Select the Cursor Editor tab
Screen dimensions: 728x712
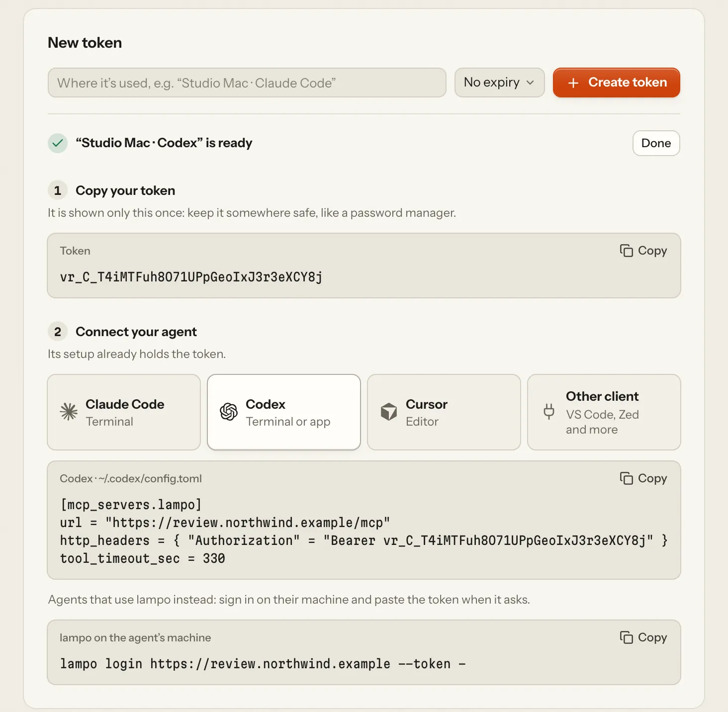coord(444,412)
